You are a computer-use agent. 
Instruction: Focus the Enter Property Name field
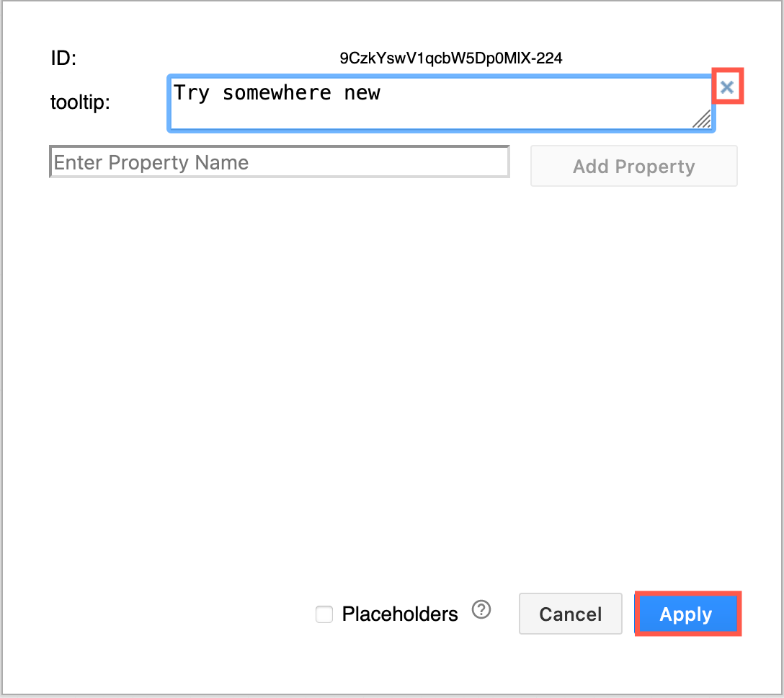[280, 162]
